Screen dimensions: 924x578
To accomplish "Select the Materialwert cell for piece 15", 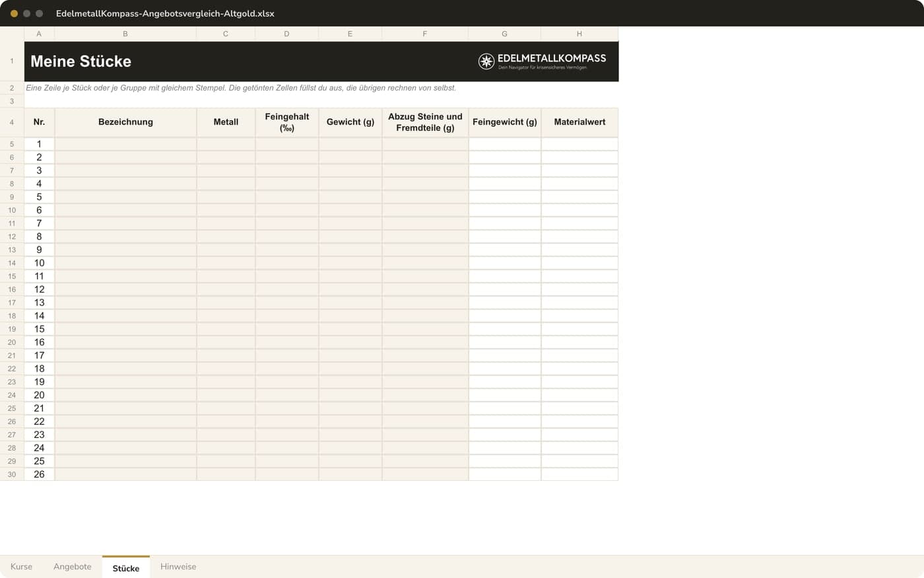I will pyautogui.click(x=579, y=329).
